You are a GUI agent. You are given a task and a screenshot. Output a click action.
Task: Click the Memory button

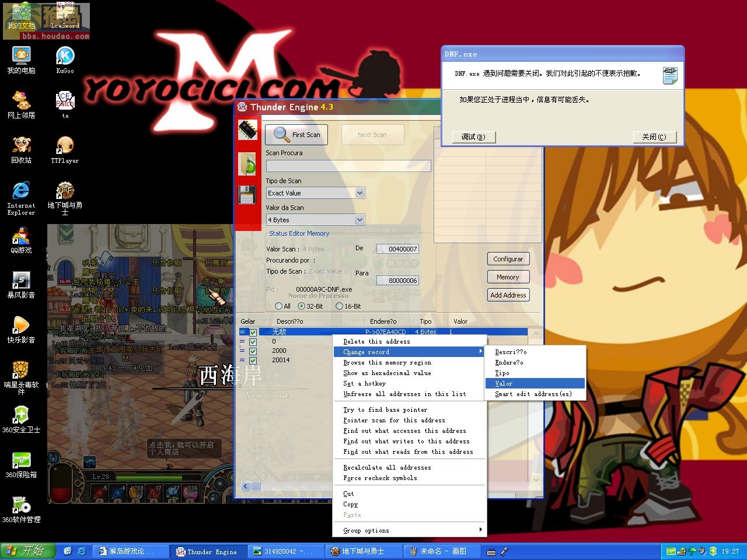pos(508,277)
